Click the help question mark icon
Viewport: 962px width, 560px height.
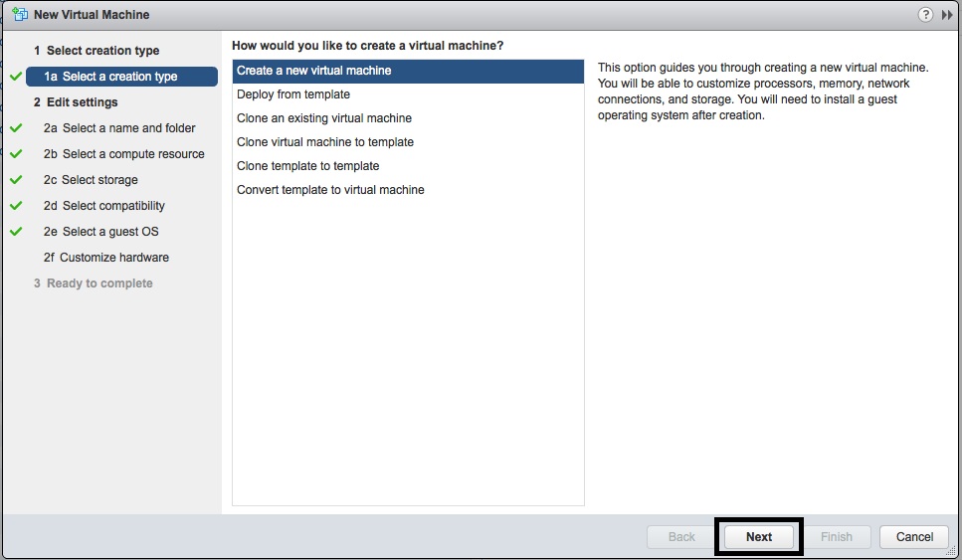pyautogui.click(x=926, y=15)
